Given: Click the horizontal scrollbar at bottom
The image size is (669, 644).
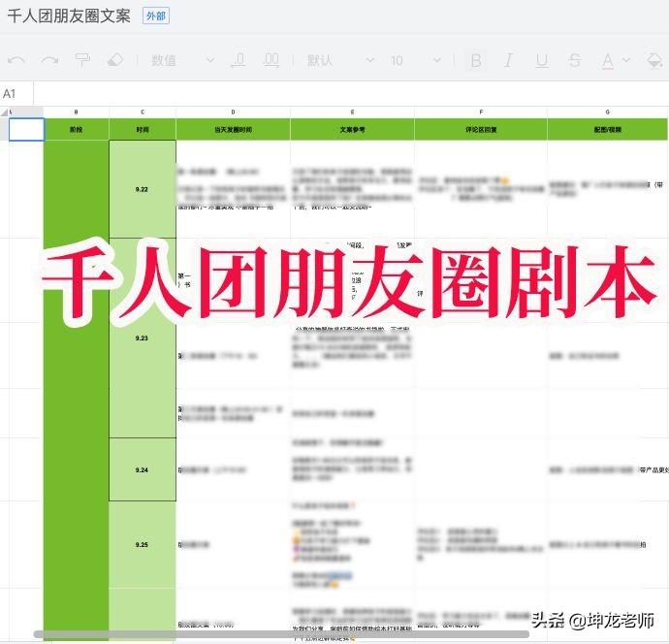Looking at the screenshot, I should pyautogui.click(x=281, y=634).
